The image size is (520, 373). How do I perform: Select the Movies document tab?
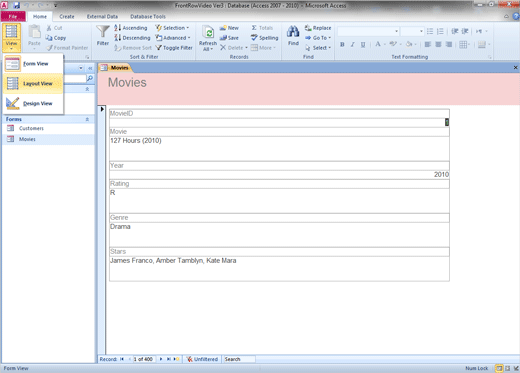pyautogui.click(x=116, y=68)
